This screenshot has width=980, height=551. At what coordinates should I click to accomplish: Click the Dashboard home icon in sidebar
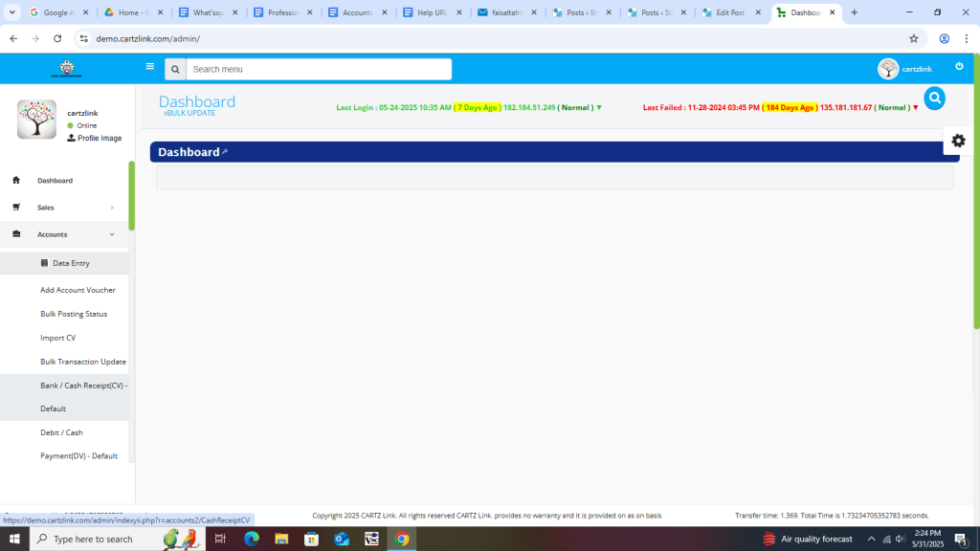tap(16, 180)
